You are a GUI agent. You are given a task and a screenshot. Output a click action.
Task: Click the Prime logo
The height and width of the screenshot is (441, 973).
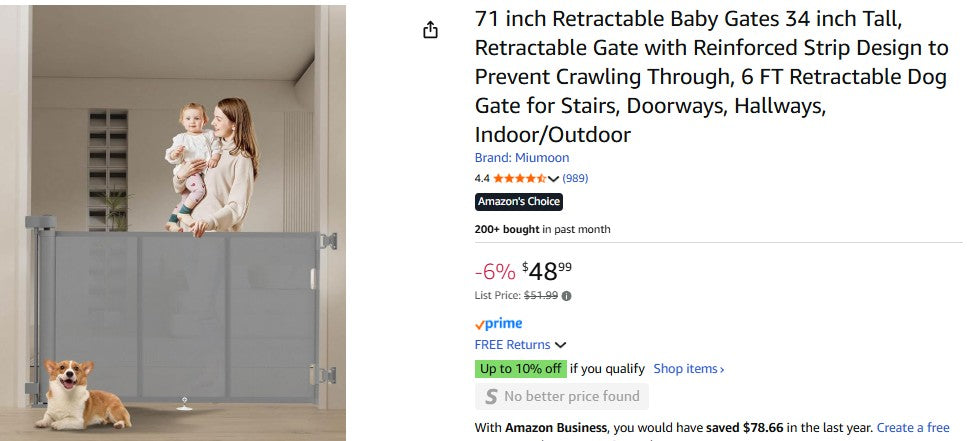(498, 324)
